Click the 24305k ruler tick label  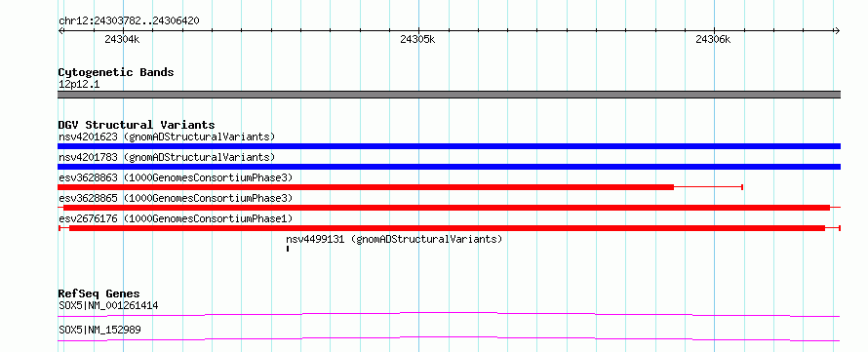pyautogui.click(x=417, y=39)
